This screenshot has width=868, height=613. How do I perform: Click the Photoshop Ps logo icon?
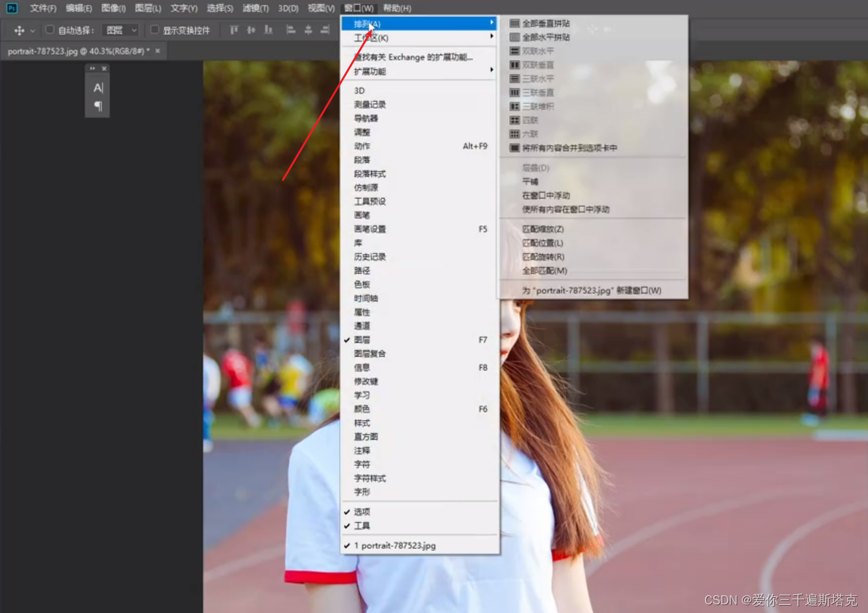(11, 8)
